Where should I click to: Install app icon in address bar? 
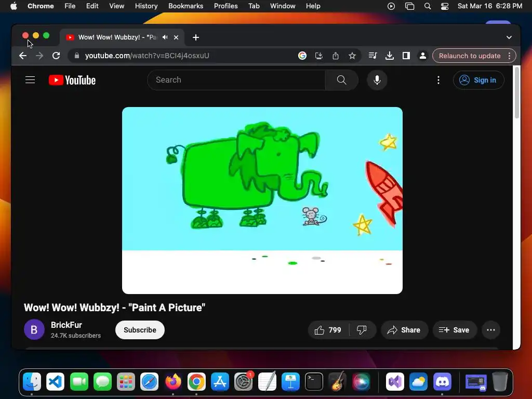pos(319,56)
